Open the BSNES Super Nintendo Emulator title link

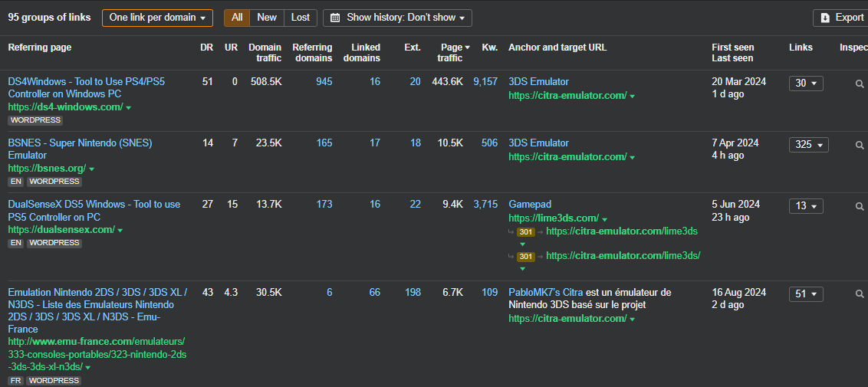point(80,149)
